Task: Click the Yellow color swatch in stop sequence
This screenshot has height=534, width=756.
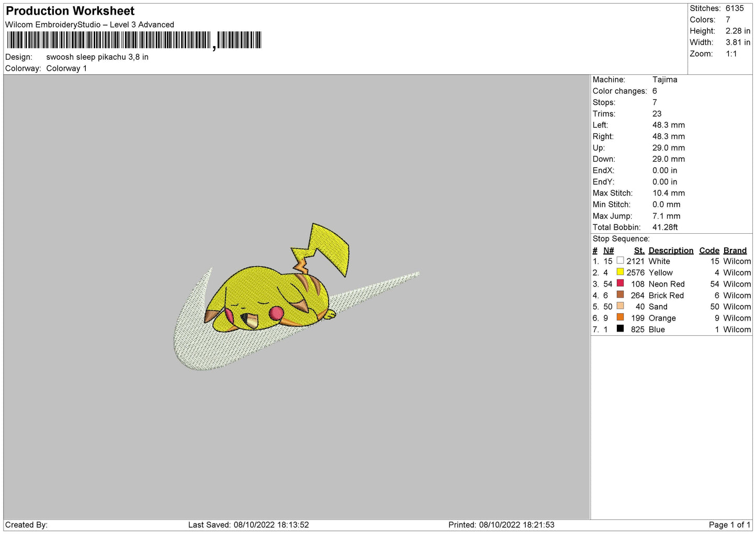Action: pos(620,272)
